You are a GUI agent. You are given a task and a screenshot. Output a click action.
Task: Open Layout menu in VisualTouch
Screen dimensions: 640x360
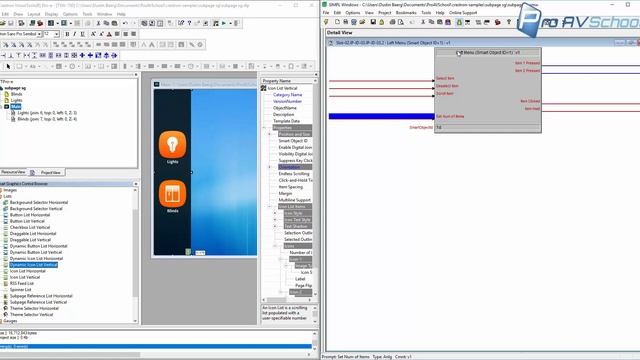[34, 14]
